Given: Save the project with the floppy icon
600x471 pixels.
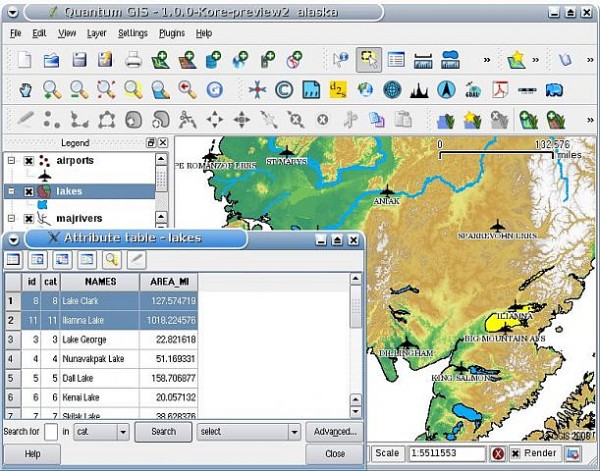Looking at the screenshot, I should [x=79, y=60].
